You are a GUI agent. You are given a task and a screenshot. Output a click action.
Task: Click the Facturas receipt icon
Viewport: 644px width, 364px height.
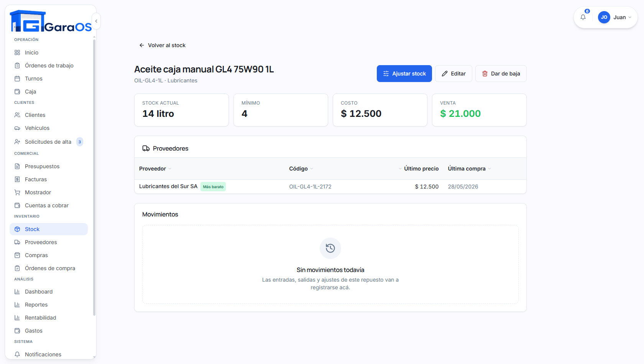pyautogui.click(x=17, y=179)
